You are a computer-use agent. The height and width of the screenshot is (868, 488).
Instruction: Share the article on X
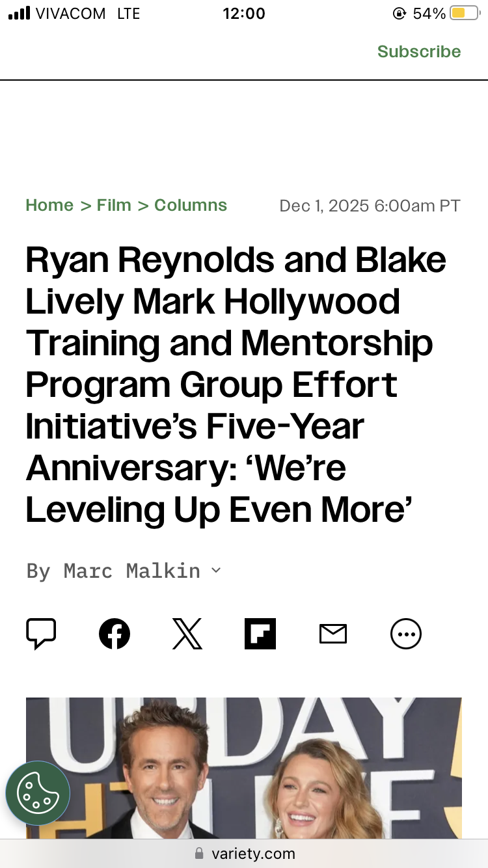point(187,634)
